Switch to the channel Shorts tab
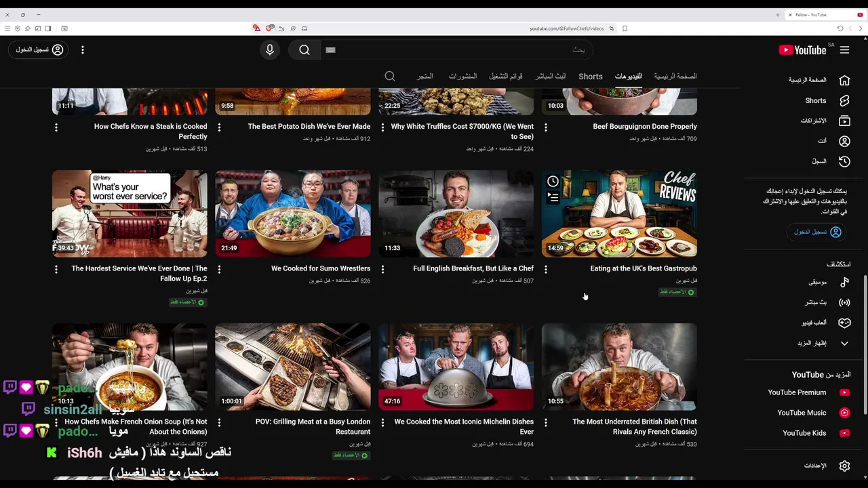The height and width of the screenshot is (488, 868). (591, 77)
